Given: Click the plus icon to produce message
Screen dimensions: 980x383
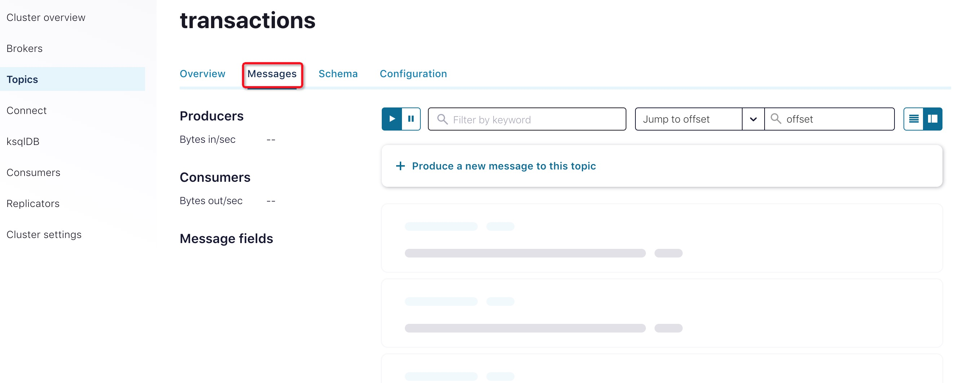Looking at the screenshot, I should coord(400,166).
